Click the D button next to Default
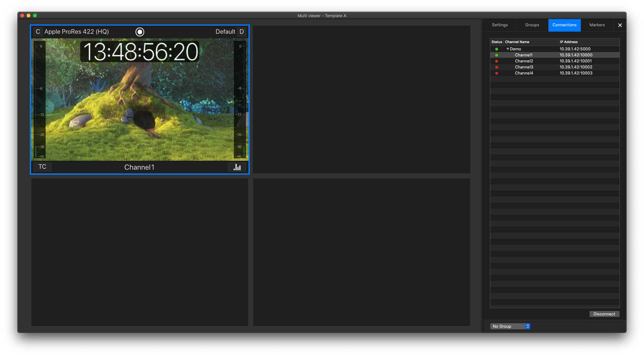 coord(241,32)
